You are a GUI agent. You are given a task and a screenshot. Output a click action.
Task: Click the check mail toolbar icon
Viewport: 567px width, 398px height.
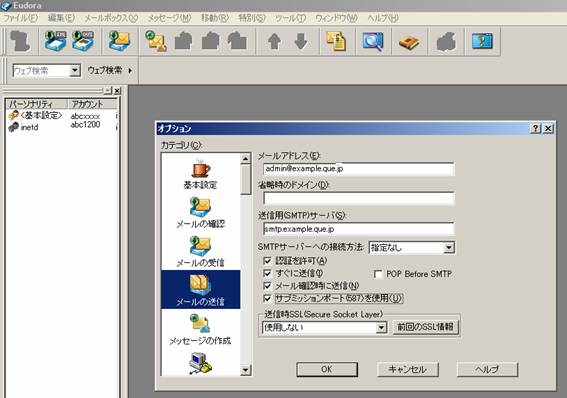[x=119, y=41]
